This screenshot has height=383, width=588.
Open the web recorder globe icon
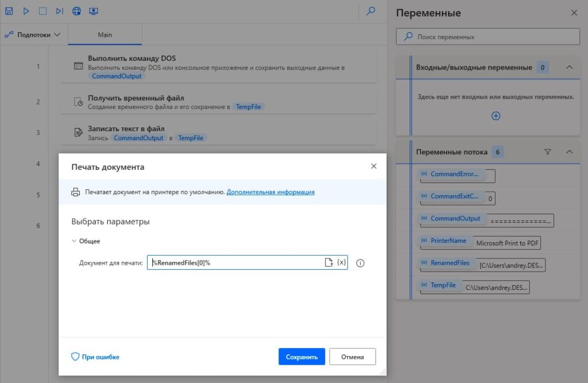tap(76, 11)
